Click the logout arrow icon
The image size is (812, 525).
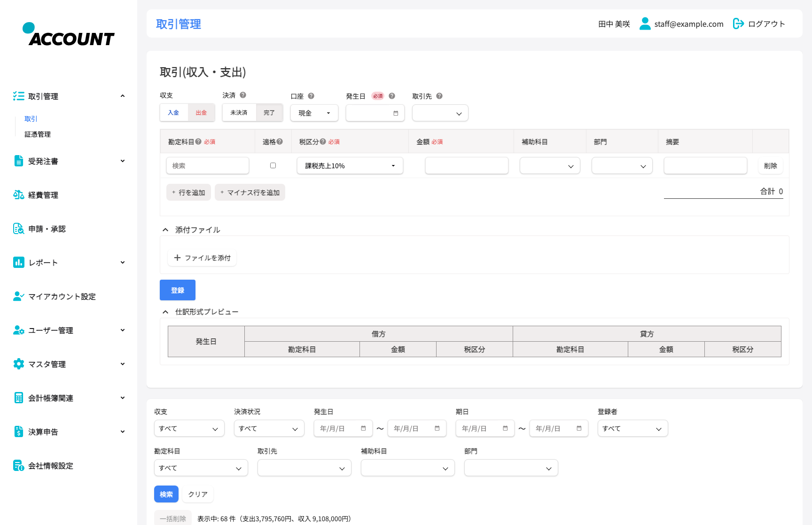[739, 24]
